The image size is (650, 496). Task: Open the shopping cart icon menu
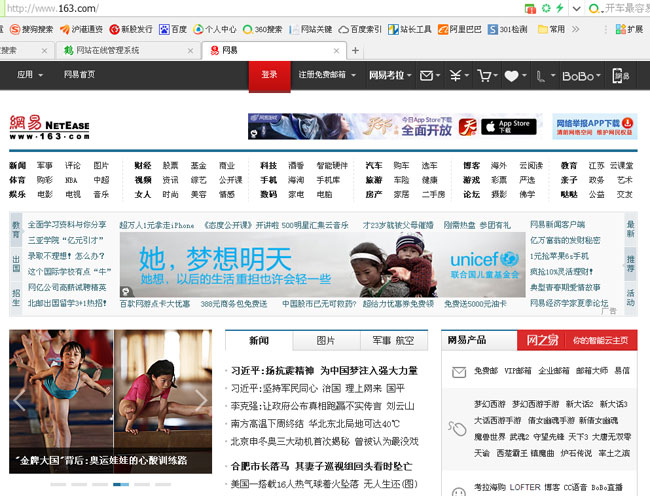click(x=487, y=75)
